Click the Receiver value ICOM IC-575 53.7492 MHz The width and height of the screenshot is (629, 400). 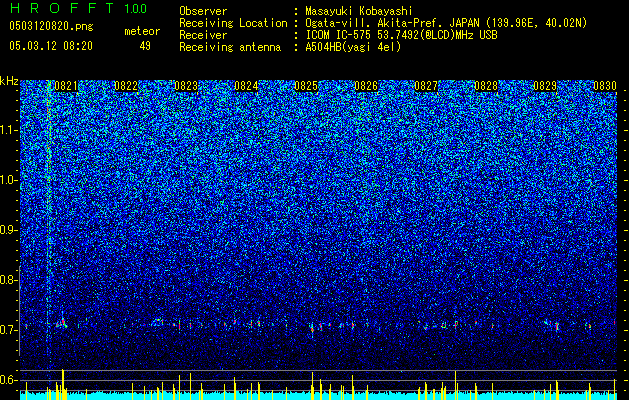[401, 35]
